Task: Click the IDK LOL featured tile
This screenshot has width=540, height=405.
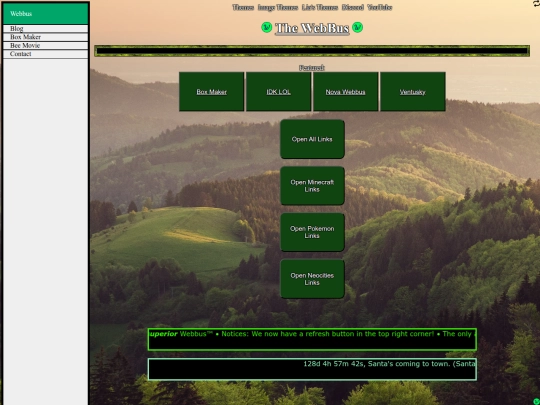Action: coord(279,92)
